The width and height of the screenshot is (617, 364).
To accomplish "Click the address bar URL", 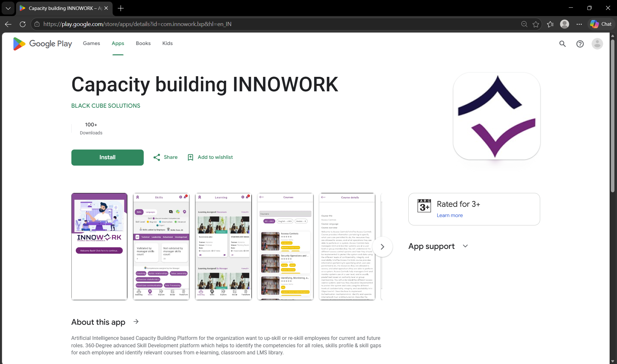I will [x=137, y=24].
